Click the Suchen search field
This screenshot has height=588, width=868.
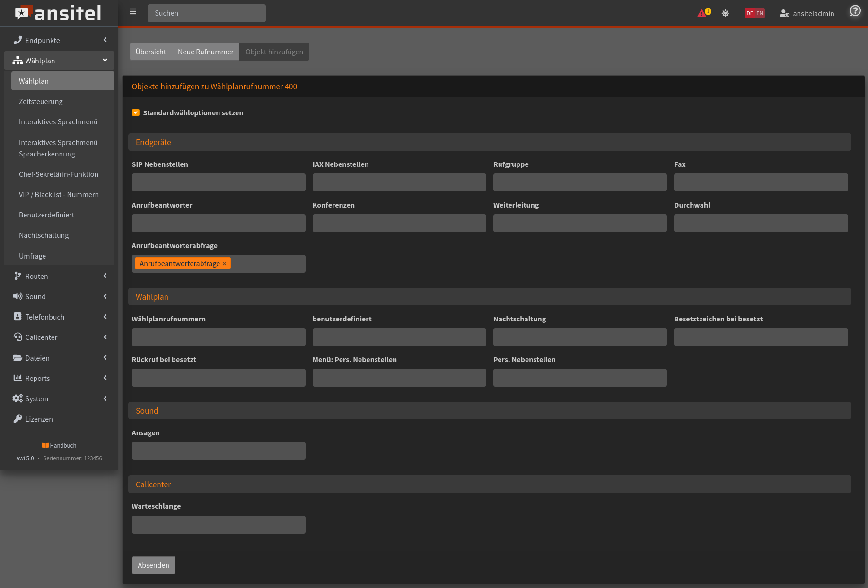(x=206, y=13)
